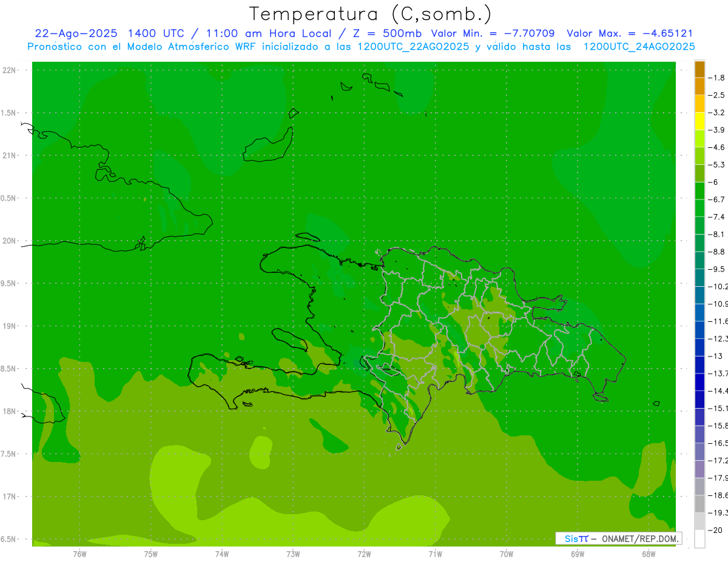The image size is (728, 562).
Task: Select the "22-Ago-2025" forecast date text
Action: pyautogui.click(x=76, y=34)
